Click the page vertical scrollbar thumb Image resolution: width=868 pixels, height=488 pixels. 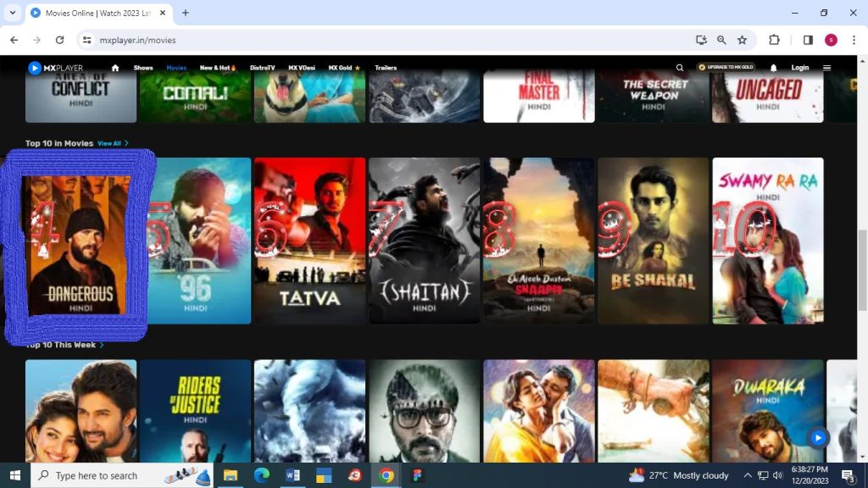pyautogui.click(x=862, y=270)
